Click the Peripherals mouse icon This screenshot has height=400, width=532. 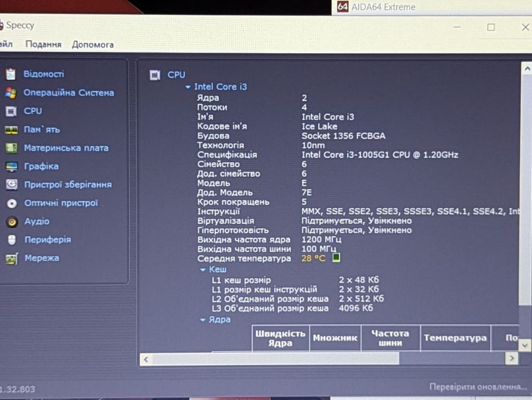(12, 240)
